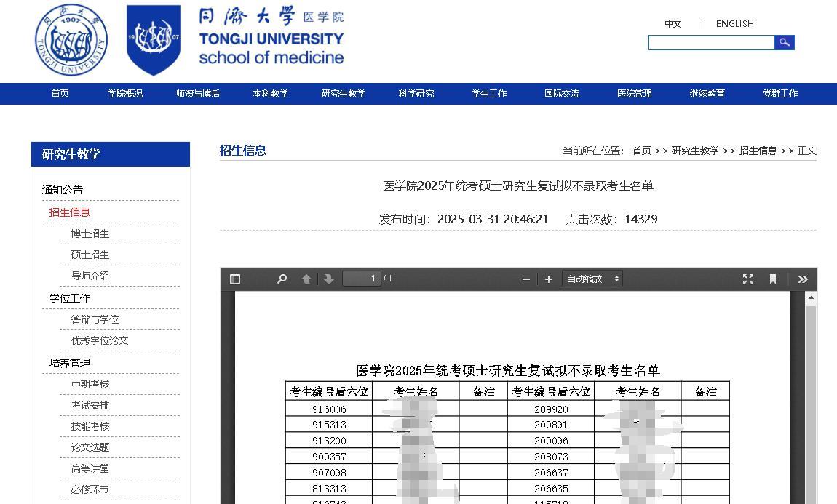Open 考试安排 in the sidebar
This screenshot has width=837, height=504.
90,405
